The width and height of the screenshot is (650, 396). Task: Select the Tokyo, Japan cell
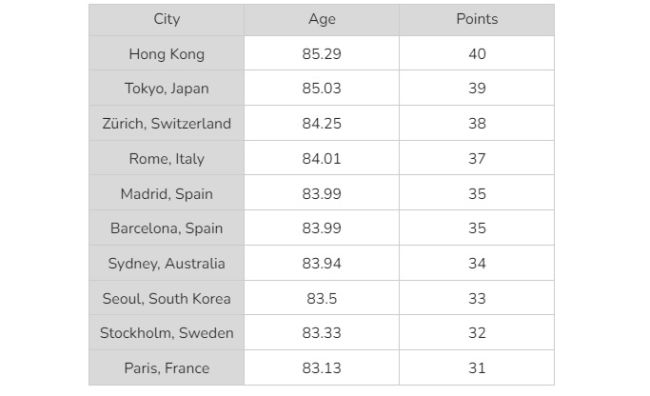166,88
